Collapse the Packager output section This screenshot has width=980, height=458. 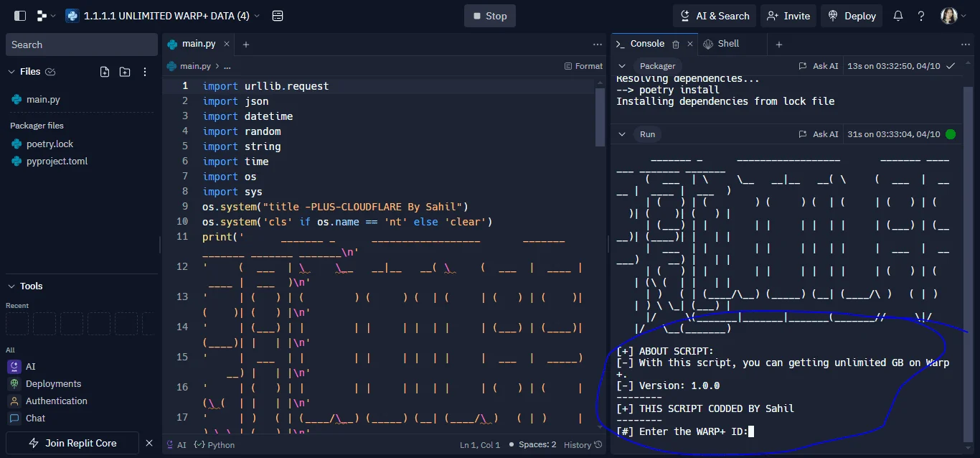622,66
